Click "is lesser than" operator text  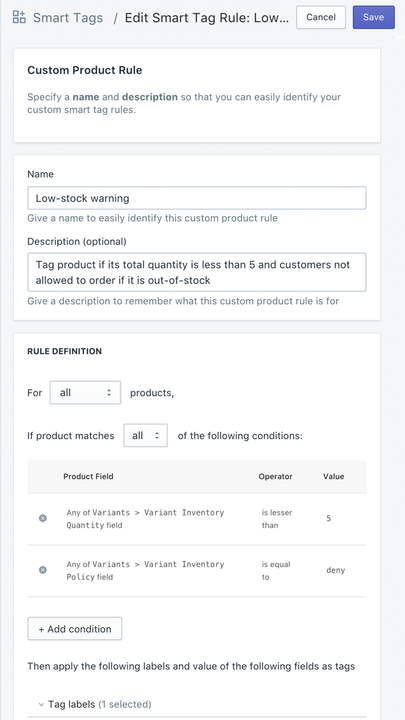click(277, 519)
